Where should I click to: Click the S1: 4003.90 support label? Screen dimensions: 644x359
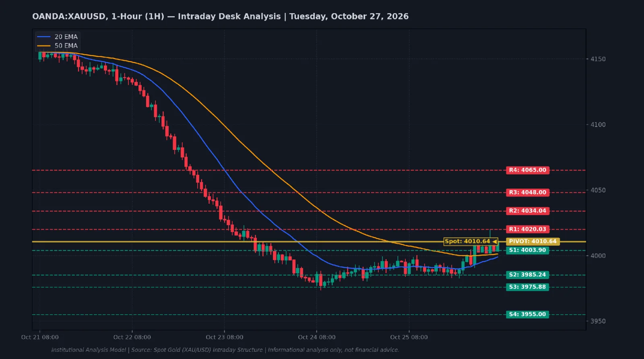pyautogui.click(x=527, y=250)
